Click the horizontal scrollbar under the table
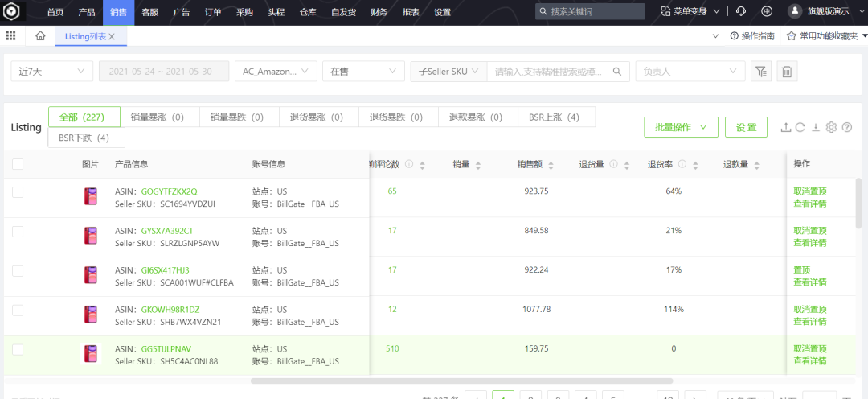Image resolution: width=868 pixels, height=399 pixels. (461, 380)
